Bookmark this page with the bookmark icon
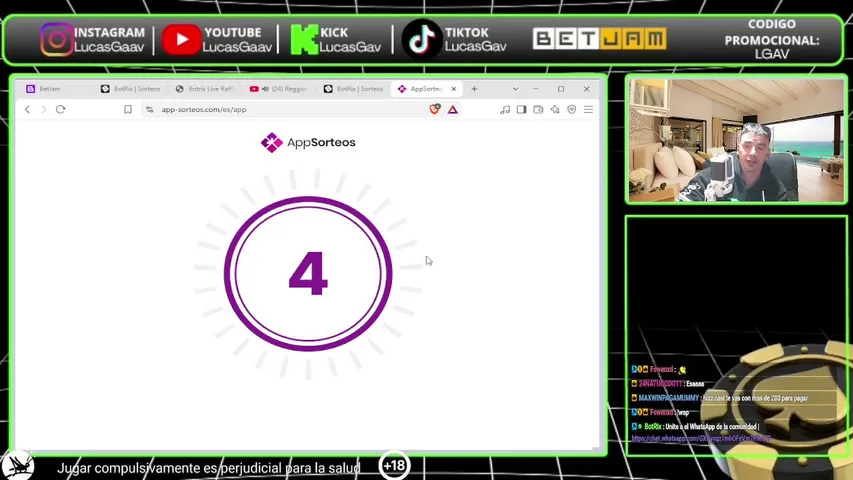This screenshot has width=853, height=480. click(128, 109)
